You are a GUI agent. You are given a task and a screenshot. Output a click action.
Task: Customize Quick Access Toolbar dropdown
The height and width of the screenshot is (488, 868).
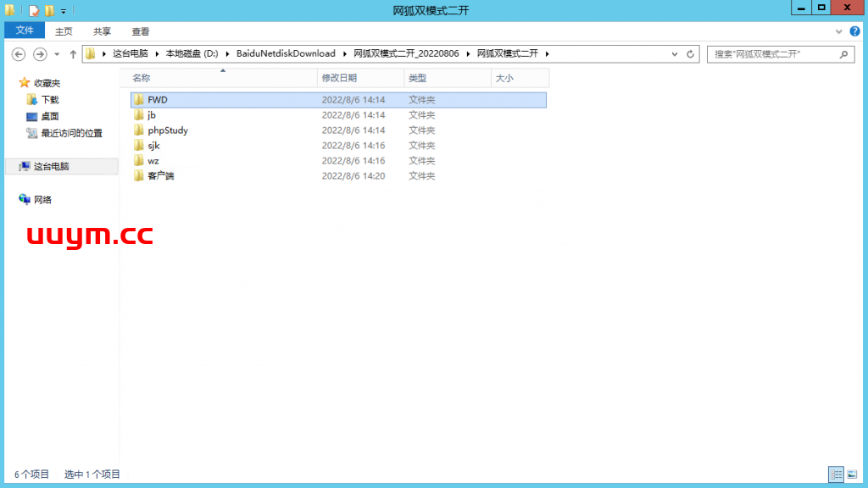[x=64, y=11]
